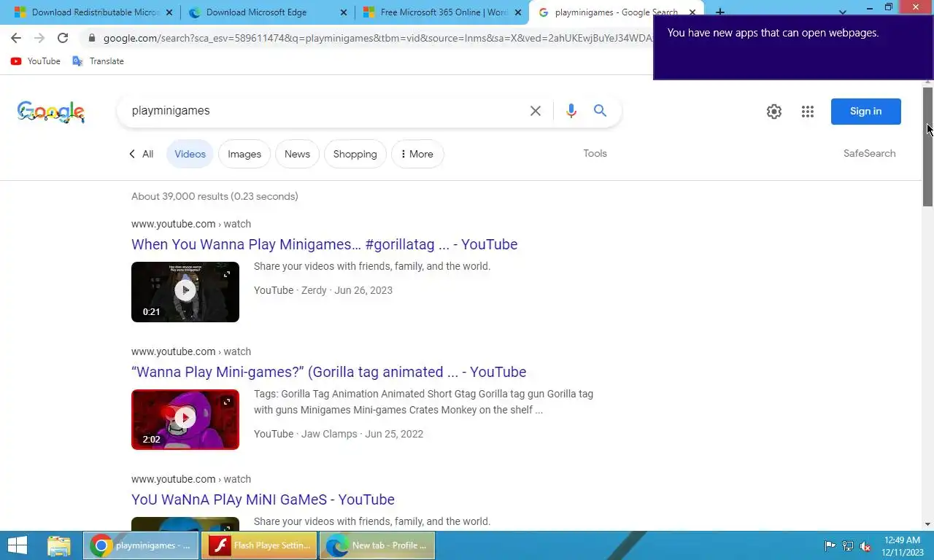Open the Windows Start menu
This screenshot has height=560, width=934.
point(18,545)
